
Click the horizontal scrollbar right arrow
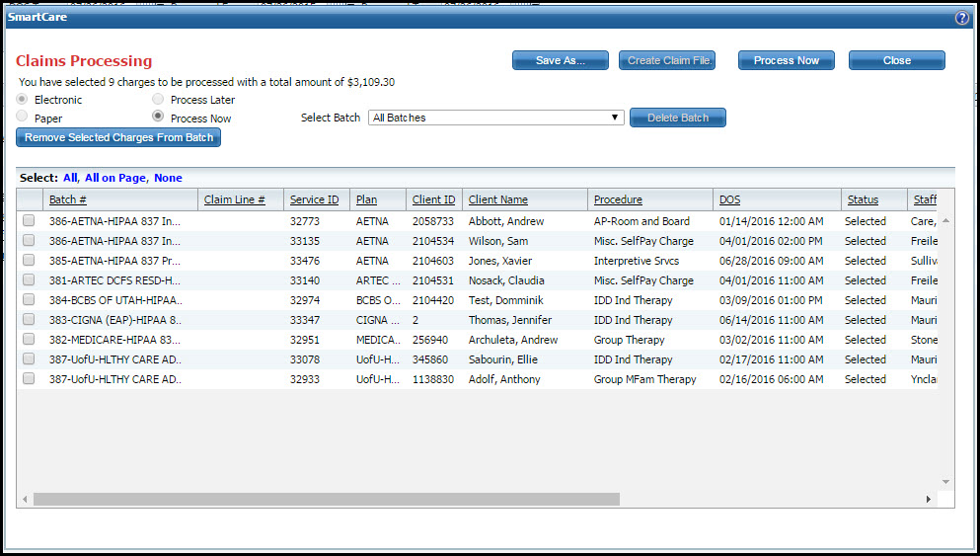pos(928,500)
